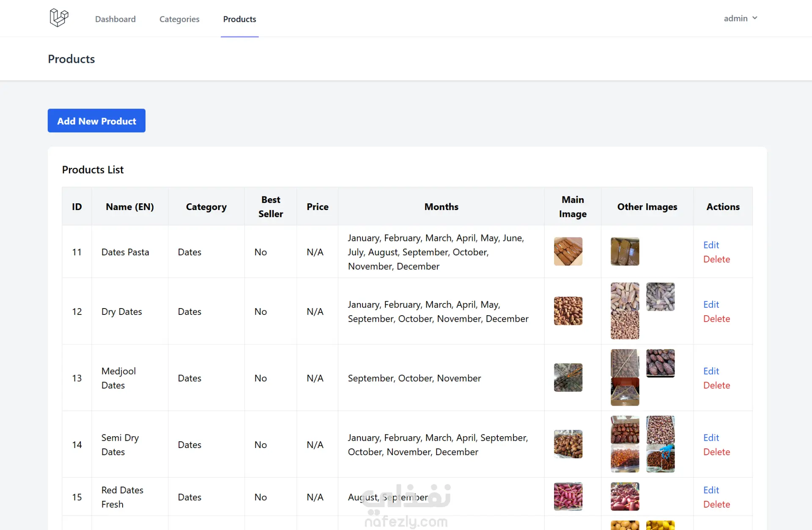This screenshot has width=812, height=530.
Task: Edit the Dates Pasta product
Action: 711,245
